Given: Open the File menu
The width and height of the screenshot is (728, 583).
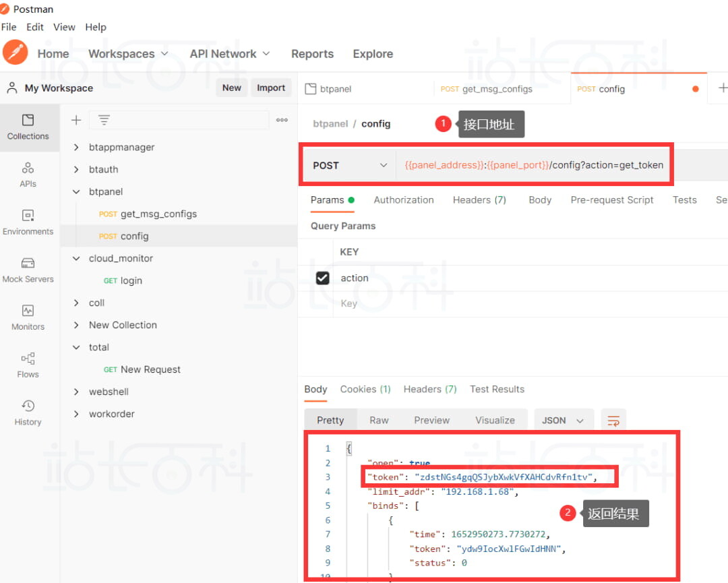Looking at the screenshot, I should pyautogui.click(x=9, y=27).
